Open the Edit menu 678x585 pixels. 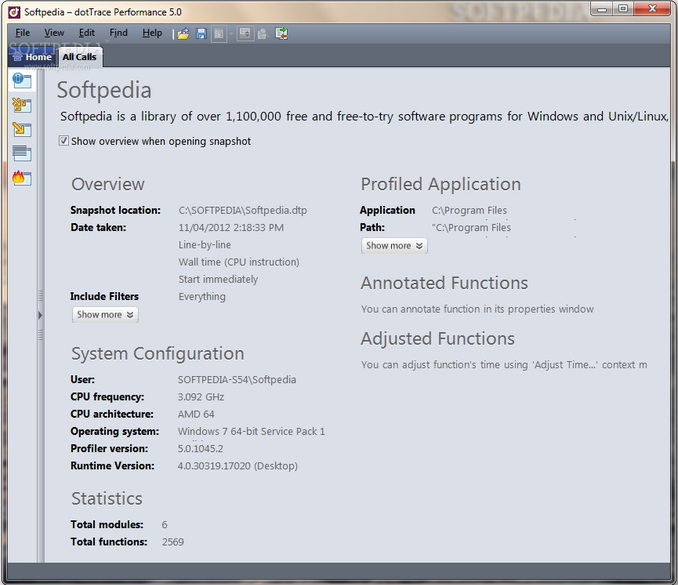tap(86, 33)
